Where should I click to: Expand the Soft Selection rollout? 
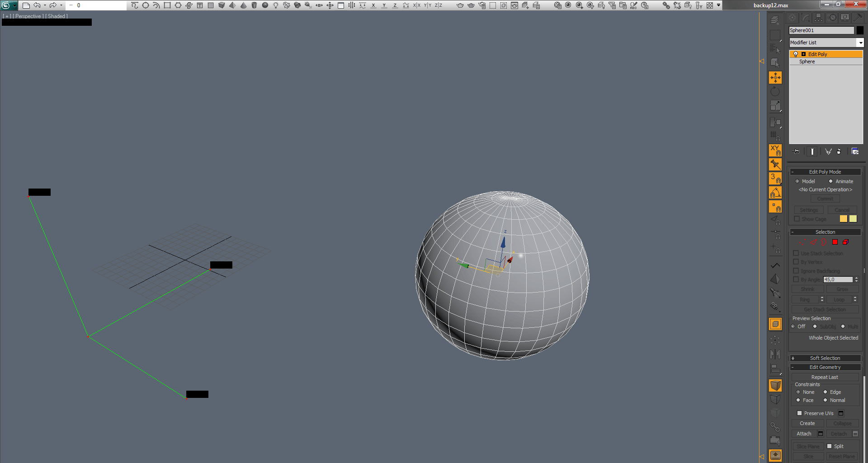[x=825, y=358]
